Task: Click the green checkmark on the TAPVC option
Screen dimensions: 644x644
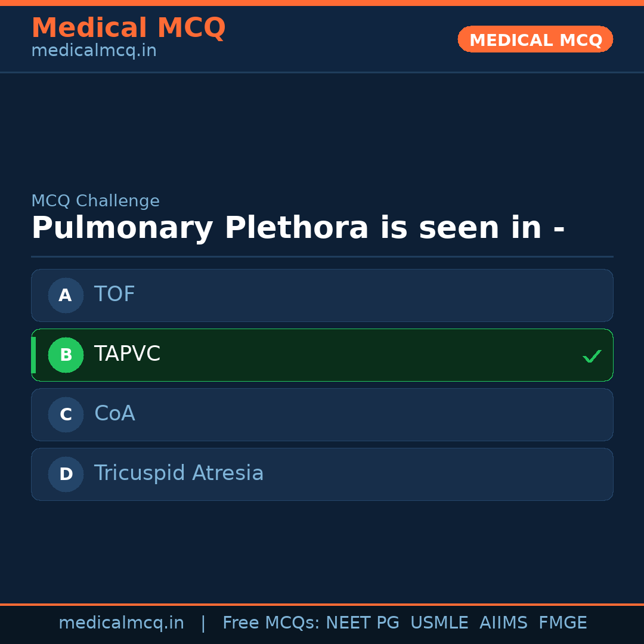Action: [x=592, y=356]
